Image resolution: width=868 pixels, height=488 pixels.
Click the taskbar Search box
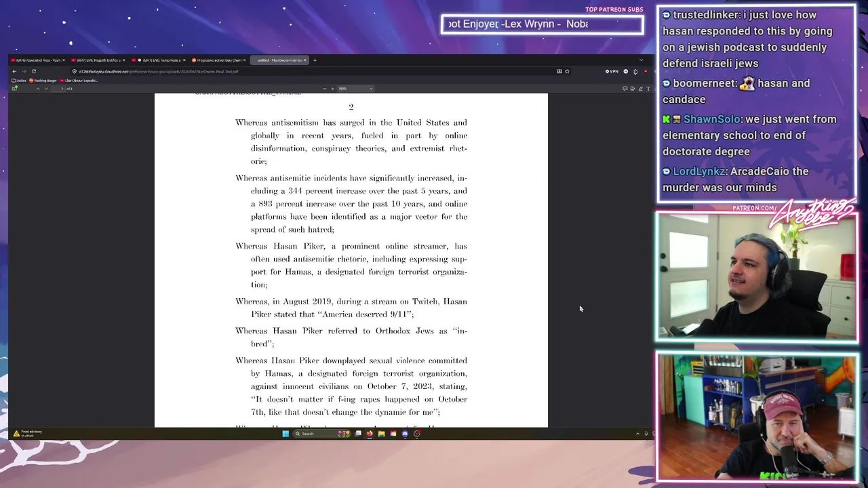pos(321,434)
